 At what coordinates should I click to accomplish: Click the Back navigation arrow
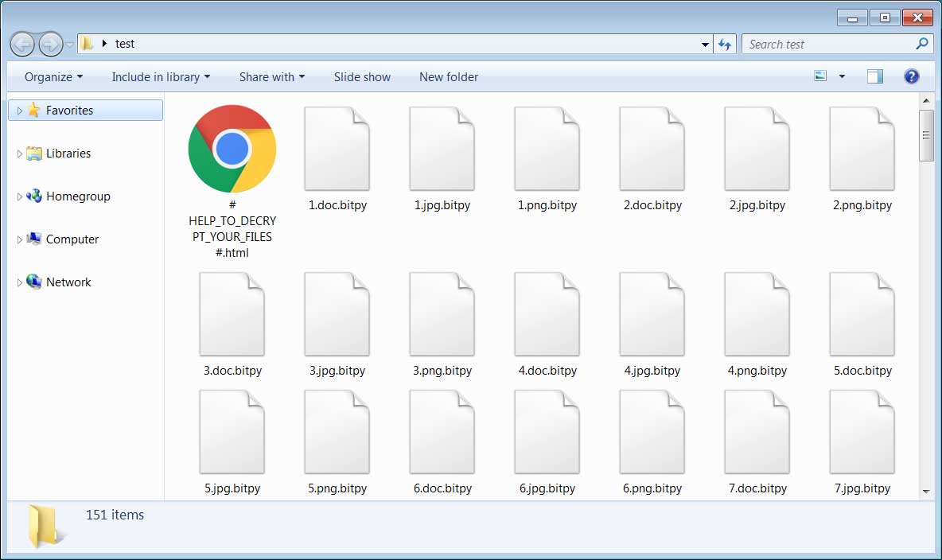click(x=23, y=45)
